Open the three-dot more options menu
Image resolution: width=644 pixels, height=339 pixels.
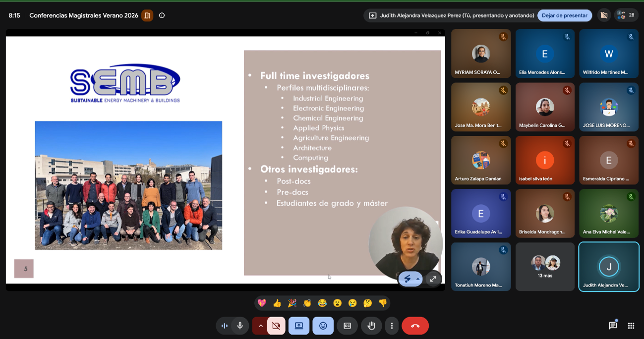pyautogui.click(x=392, y=326)
